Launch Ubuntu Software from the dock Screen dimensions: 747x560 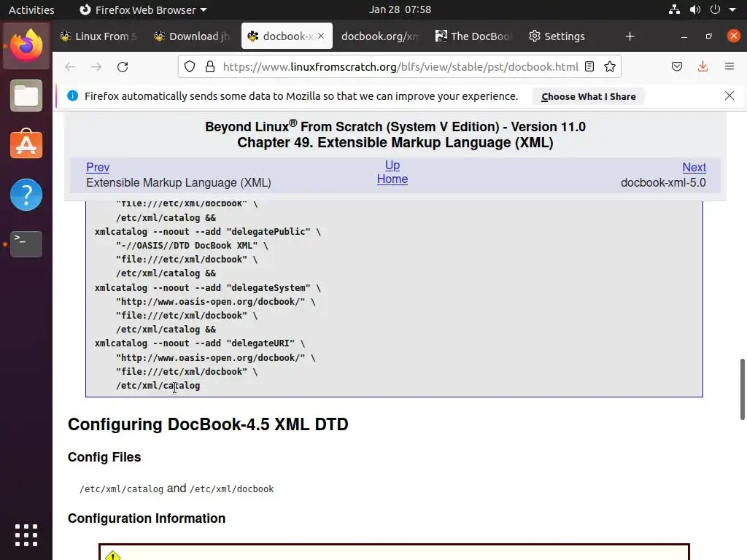point(26,144)
